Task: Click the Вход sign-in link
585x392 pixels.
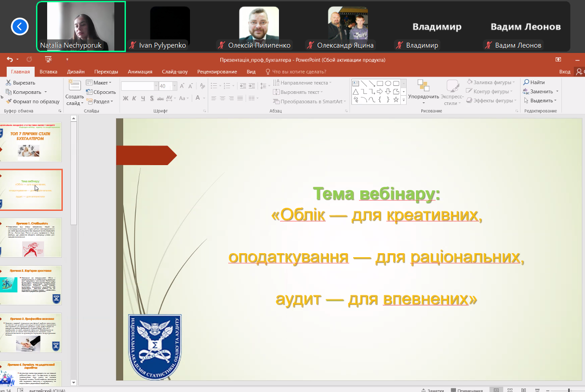Action: pos(565,72)
